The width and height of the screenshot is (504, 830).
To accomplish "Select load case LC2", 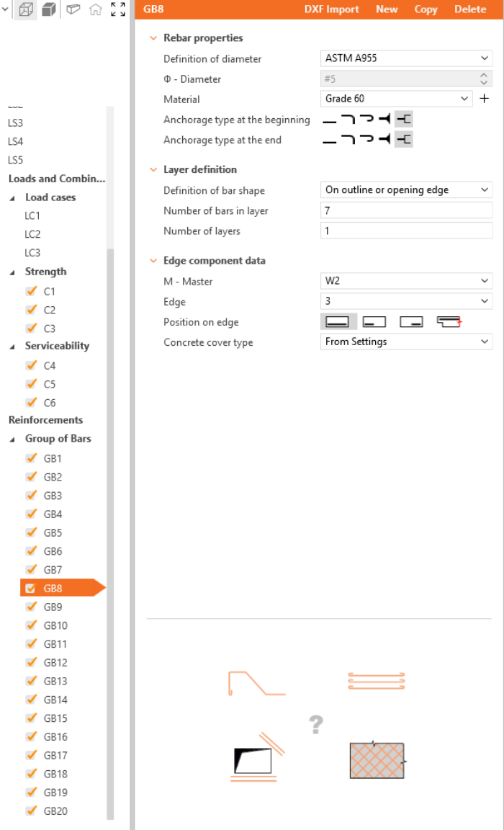I will 32,234.
